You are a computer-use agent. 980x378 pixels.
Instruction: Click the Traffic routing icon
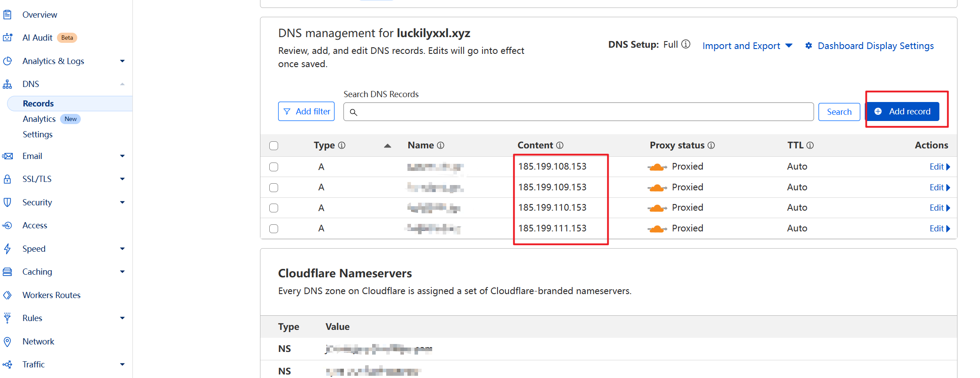pyautogui.click(x=7, y=364)
